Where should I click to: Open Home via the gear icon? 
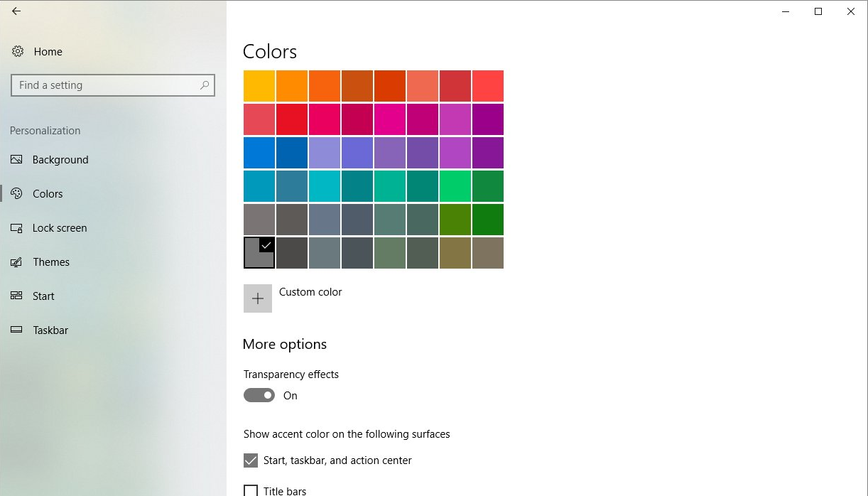pos(18,52)
